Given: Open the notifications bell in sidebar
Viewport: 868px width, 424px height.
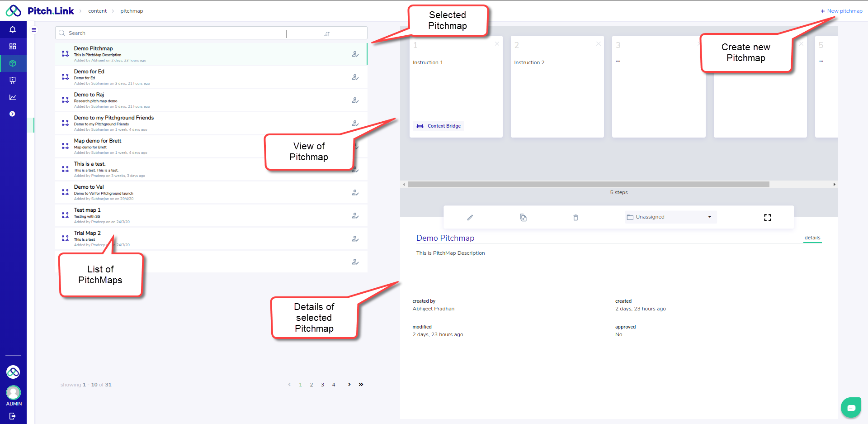Looking at the screenshot, I should tap(13, 29).
